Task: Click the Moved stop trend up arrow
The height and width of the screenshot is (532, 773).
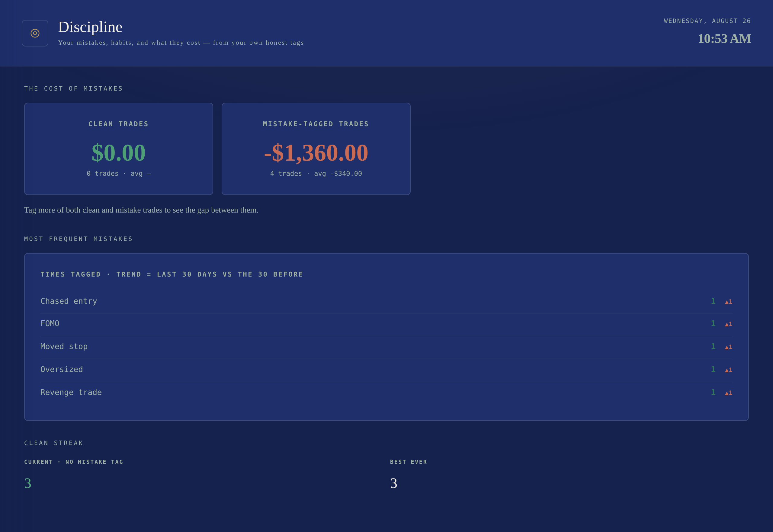Action: point(729,347)
